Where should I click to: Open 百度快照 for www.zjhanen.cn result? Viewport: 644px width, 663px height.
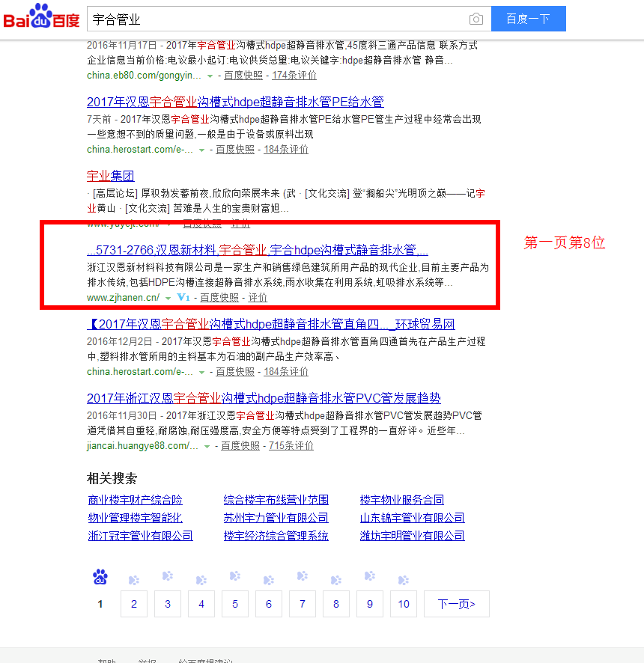click(219, 298)
